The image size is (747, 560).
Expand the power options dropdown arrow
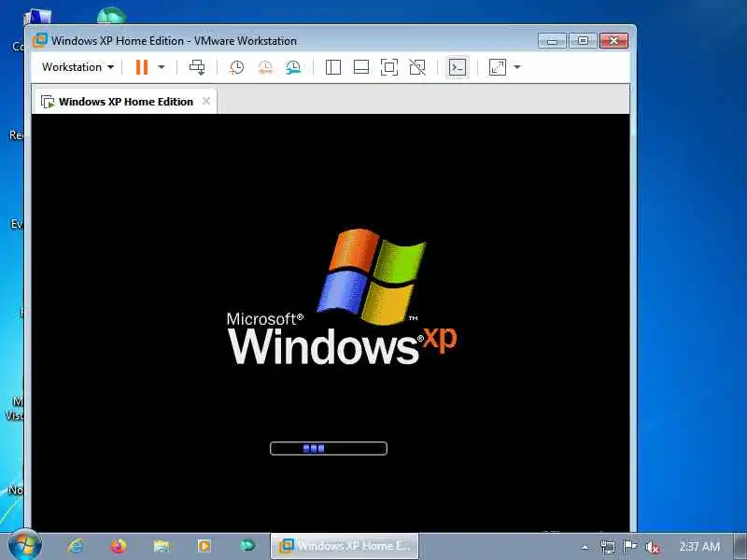(162, 67)
